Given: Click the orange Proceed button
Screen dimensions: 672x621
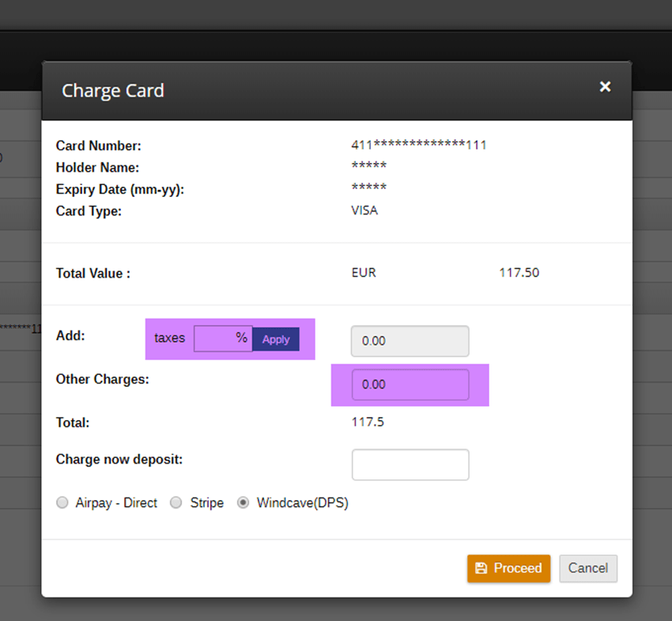Looking at the screenshot, I should pyautogui.click(x=510, y=568).
